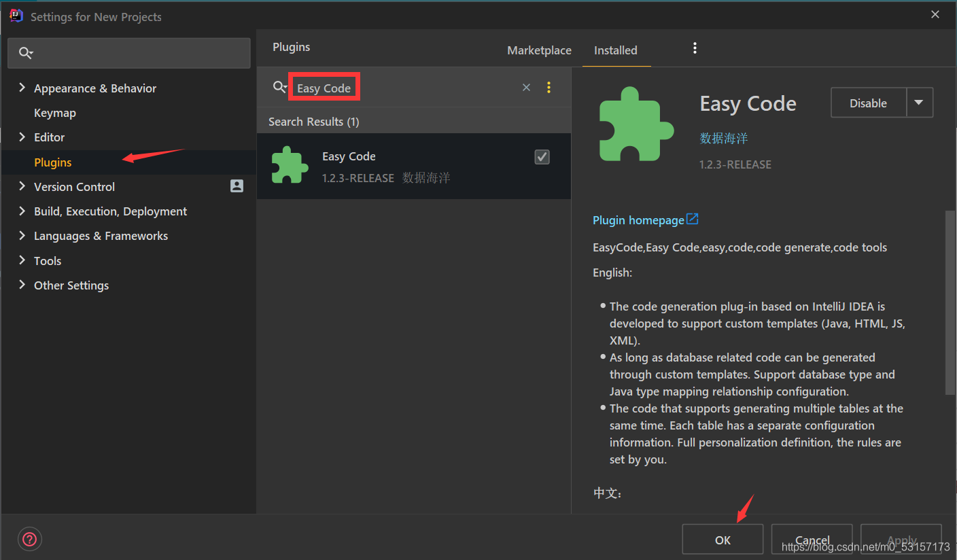This screenshot has width=957, height=560.
Task: Switch to the Installed tab
Action: [x=616, y=50]
